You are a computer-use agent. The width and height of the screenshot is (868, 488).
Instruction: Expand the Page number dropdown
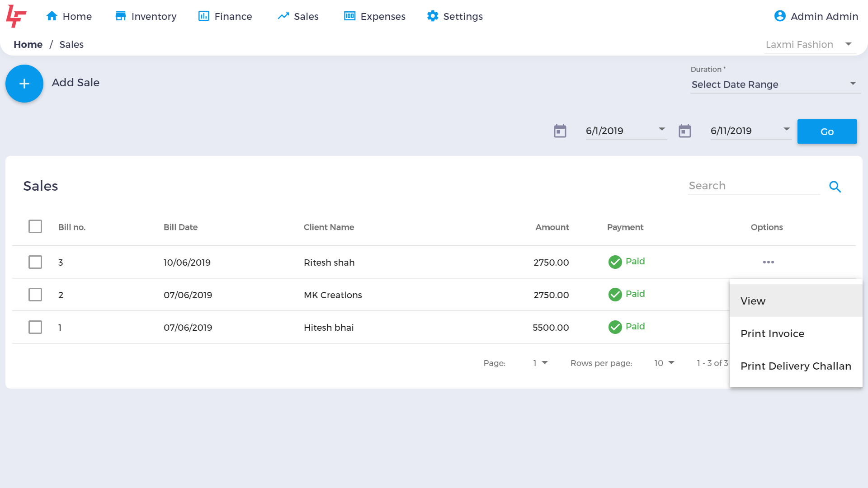(539, 362)
